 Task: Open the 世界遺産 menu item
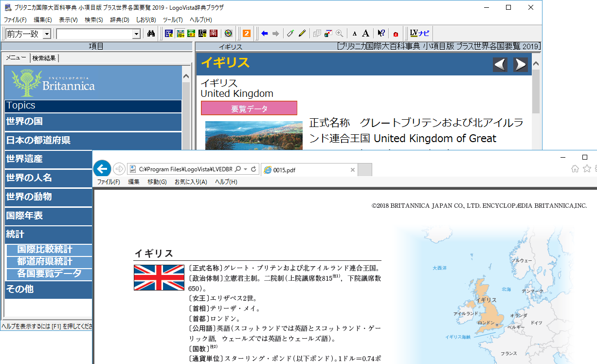[49, 159]
